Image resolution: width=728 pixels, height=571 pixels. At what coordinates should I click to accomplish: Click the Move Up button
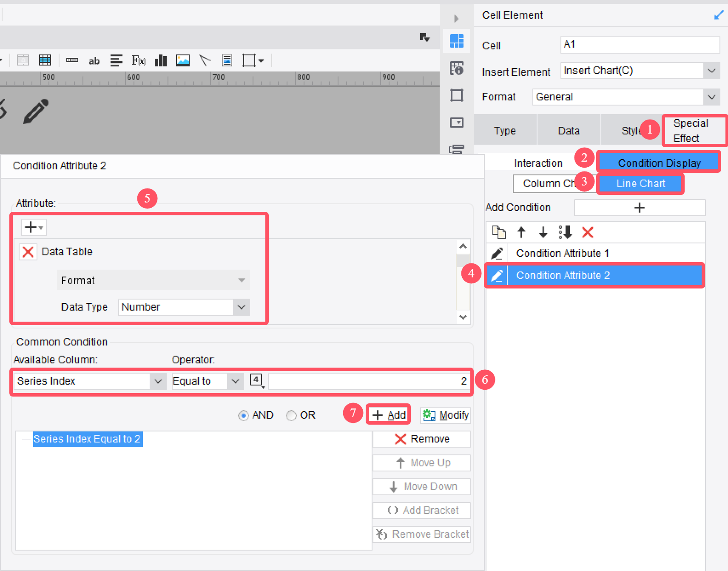pos(422,463)
